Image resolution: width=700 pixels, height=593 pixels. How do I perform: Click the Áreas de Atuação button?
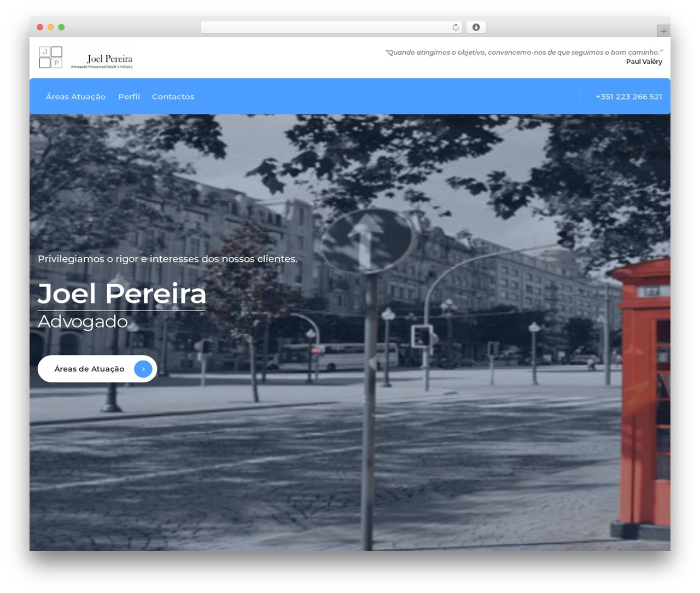pos(97,369)
